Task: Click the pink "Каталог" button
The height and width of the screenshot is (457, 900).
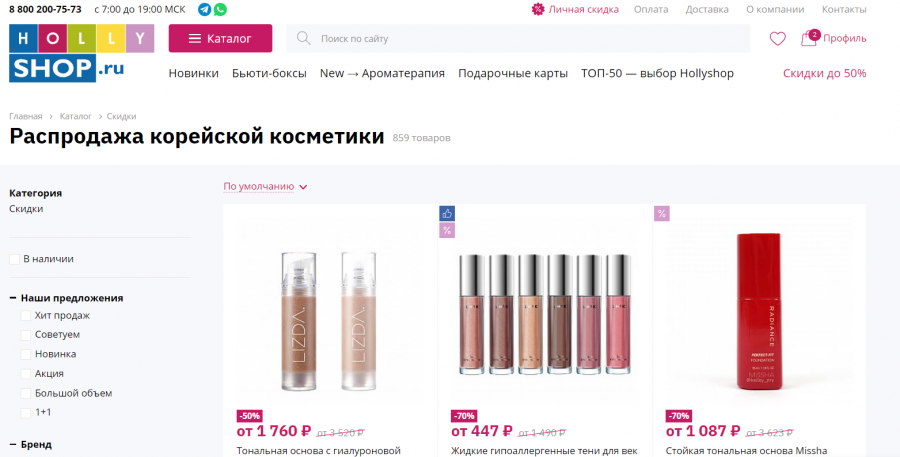Action: point(220,38)
